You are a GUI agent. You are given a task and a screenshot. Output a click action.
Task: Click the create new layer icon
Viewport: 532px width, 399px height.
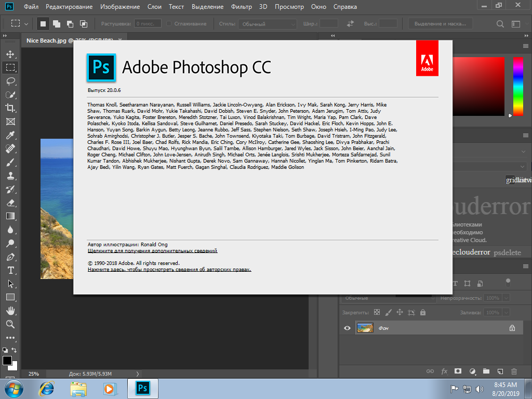[x=500, y=371]
